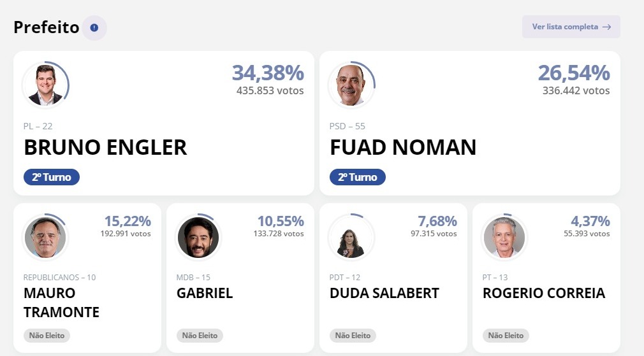Click the 26,54% vote percentage
The height and width of the screenshot is (356, 644).
[574, 73]
